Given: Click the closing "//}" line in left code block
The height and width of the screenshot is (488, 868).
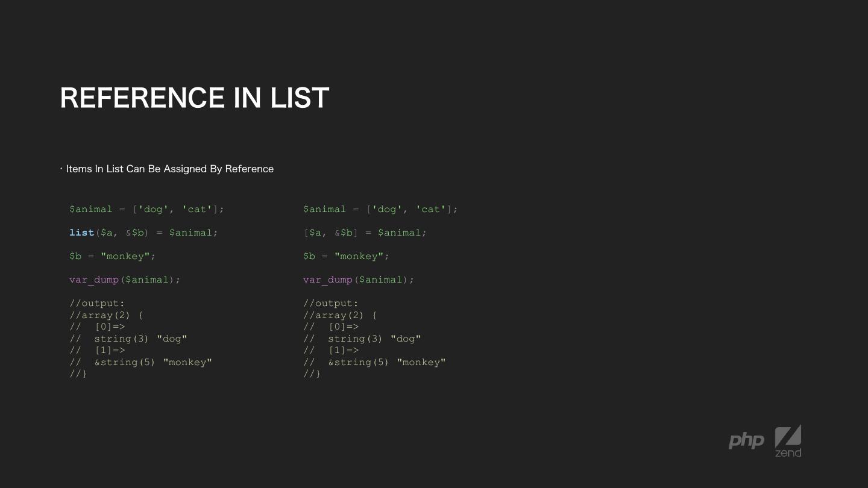Looking at the screenshot, I should tap(78, 374).
